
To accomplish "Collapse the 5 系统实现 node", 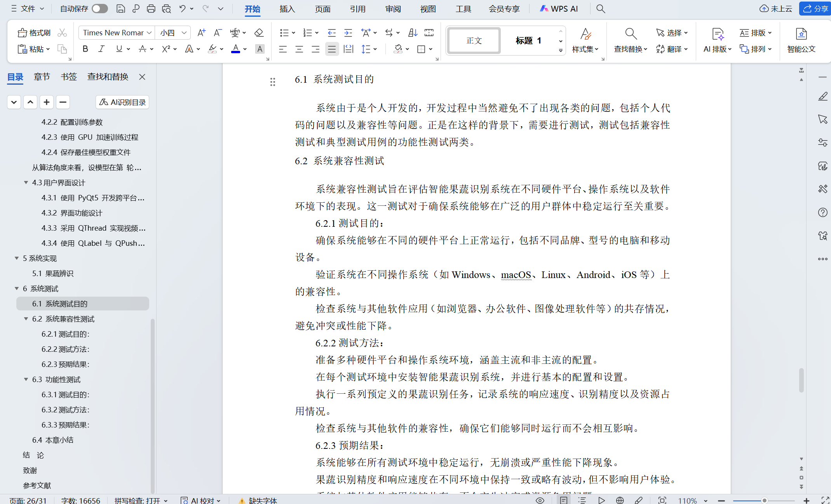I will point(17,258).
